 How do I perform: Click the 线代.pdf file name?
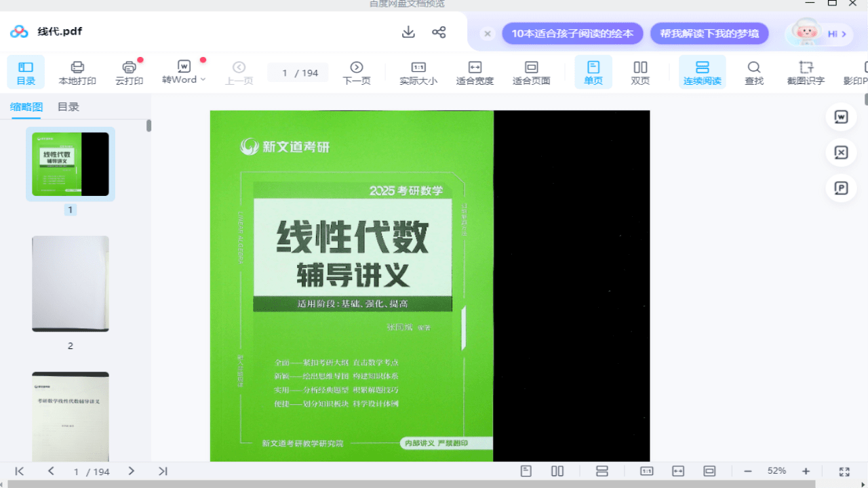pos(60,31)
